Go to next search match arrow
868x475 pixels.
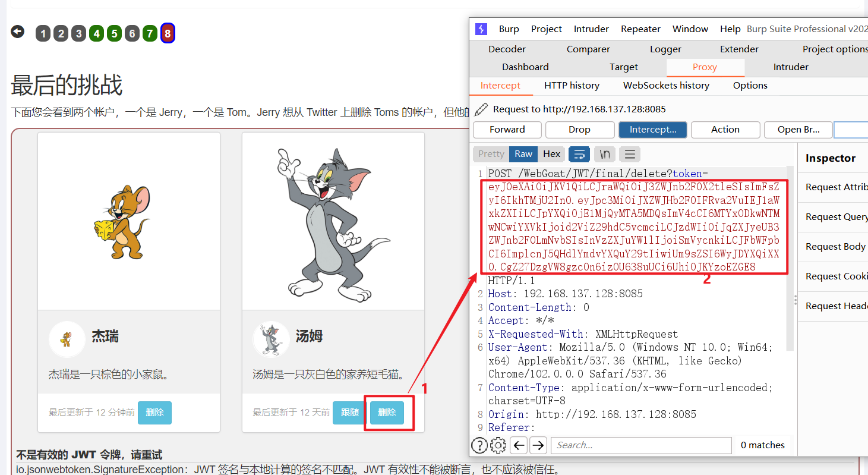click(x=538, y=445)
